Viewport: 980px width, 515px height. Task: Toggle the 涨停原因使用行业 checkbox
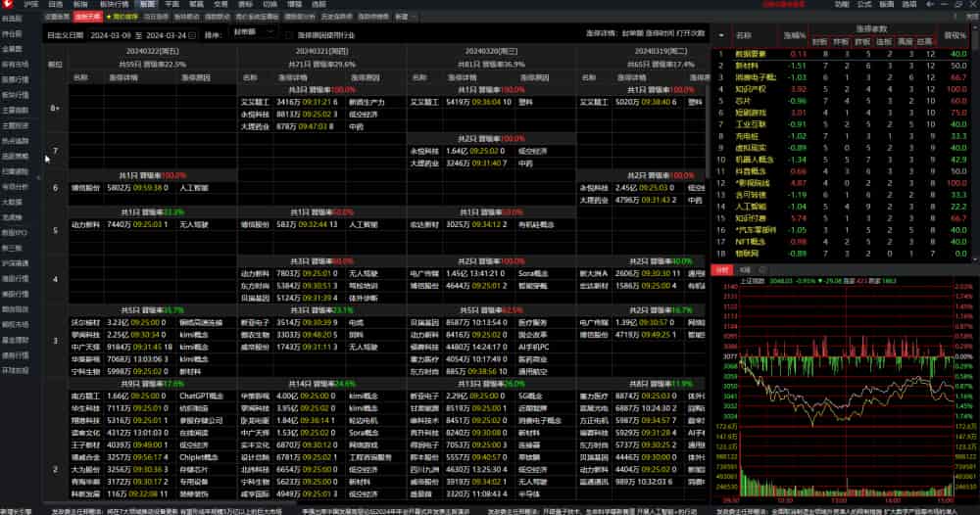pos(289,35)
